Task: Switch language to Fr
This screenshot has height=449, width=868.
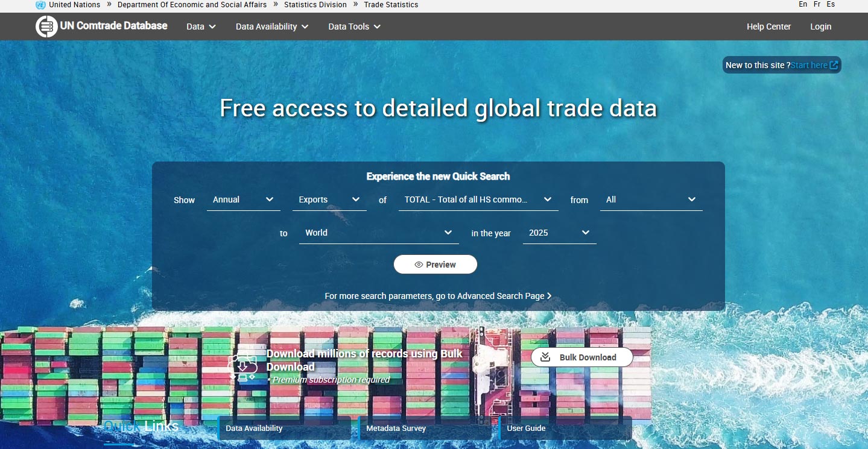Action: pos(817,4)
